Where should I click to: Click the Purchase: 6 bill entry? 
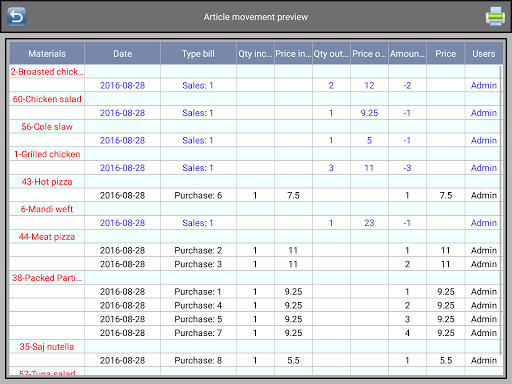[198, 195]
